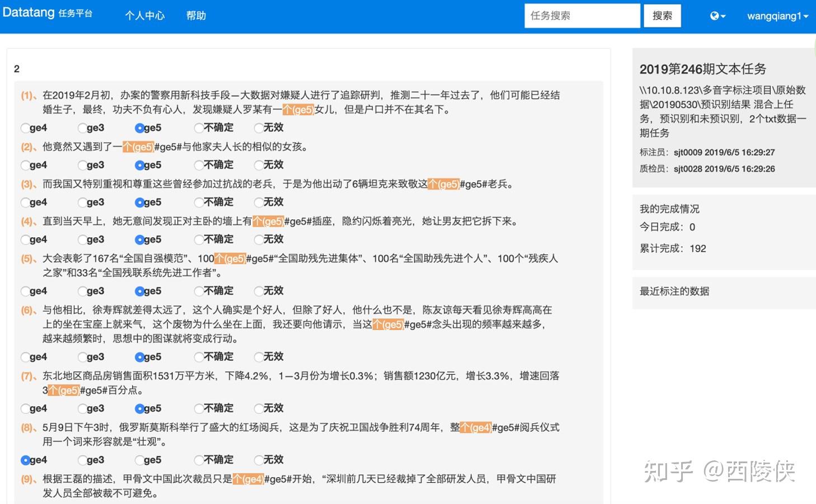Image resolution: width=816 pixels, height=504 pixels.
Task: Select ge3 for sentence (5)
Action: [82, 291]
